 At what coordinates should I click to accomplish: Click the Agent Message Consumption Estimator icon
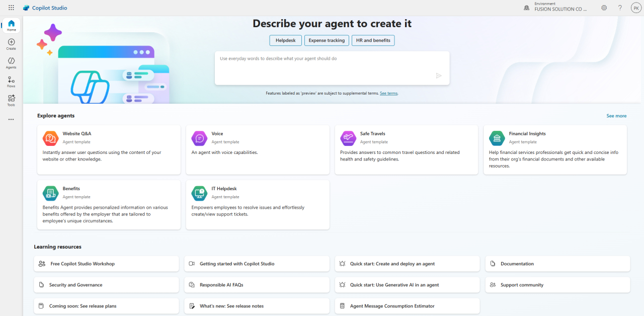click(x=343, y=306)
